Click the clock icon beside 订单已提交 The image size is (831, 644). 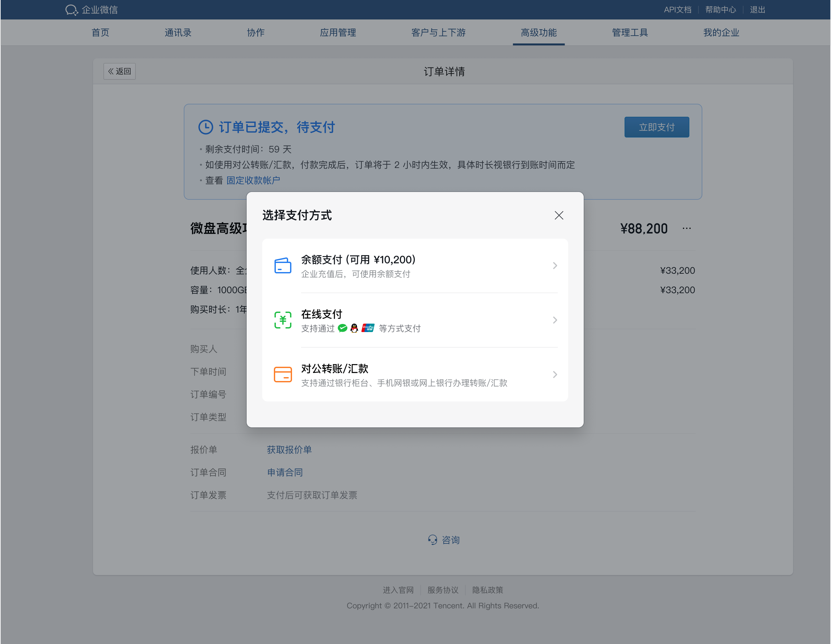point(205,127)
